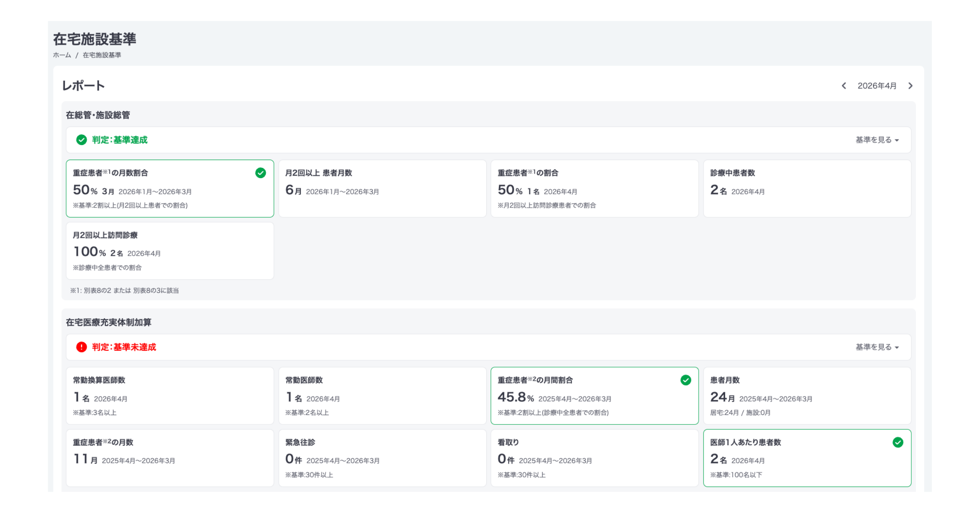Go to previous month arrow

[844, 86]
